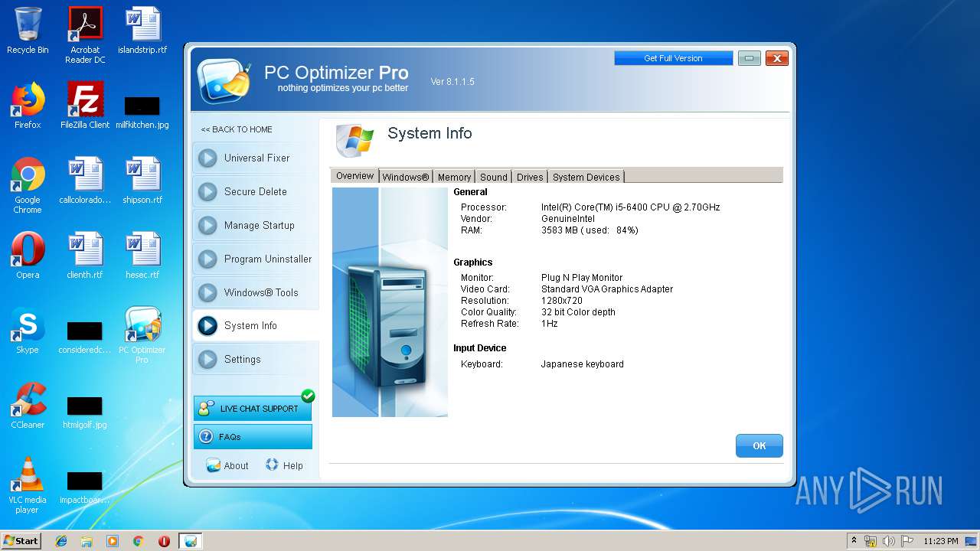The image size is (980, 551).
Task: Open Chrome from the taskbar
Action: pyautogui.click(x=138, y=541)
